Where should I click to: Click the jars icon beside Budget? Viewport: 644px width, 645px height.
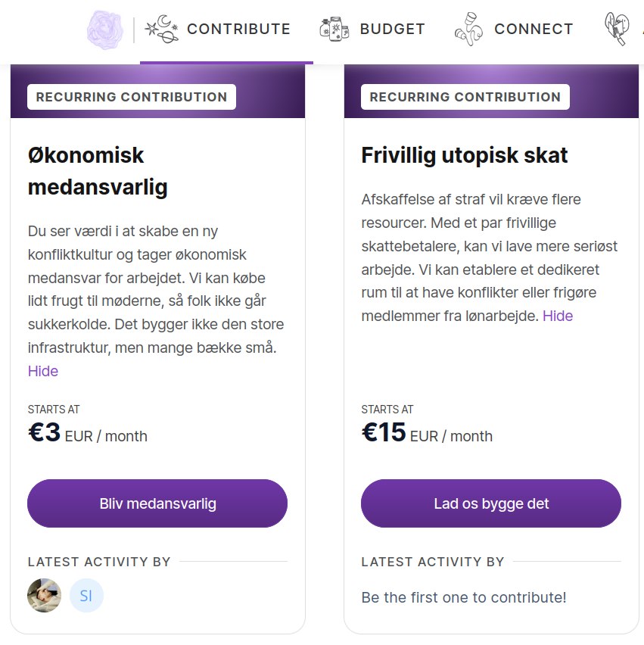pos(334,30)
